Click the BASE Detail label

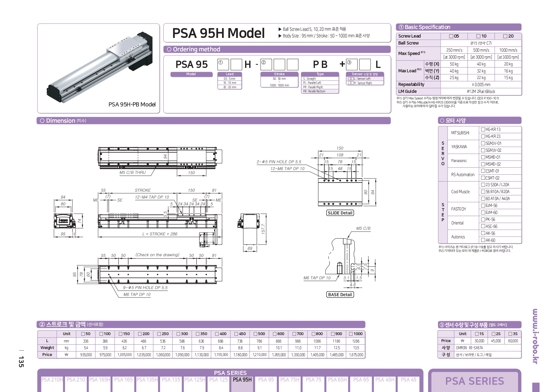click(x=340, y=294)
